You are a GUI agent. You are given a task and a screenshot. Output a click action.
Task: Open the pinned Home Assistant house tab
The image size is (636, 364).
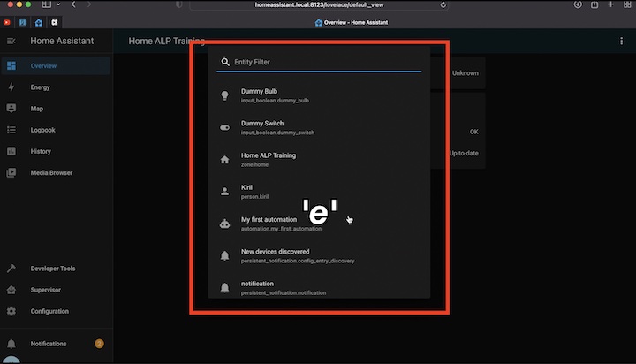(39, 22)
